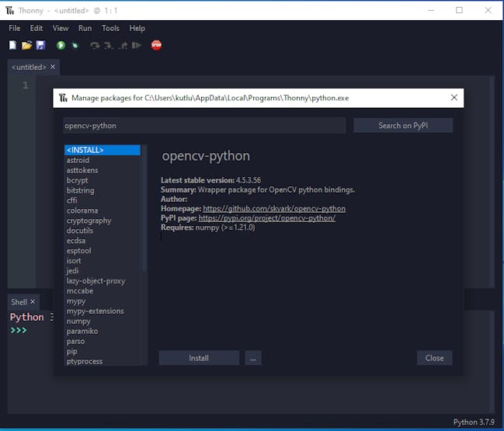Click the Install button
Screen dimensions: 504x431
tap(199, 358)
